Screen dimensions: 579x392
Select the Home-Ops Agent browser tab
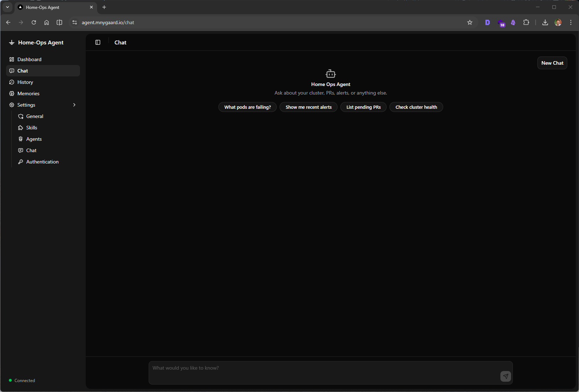(55, 7)
